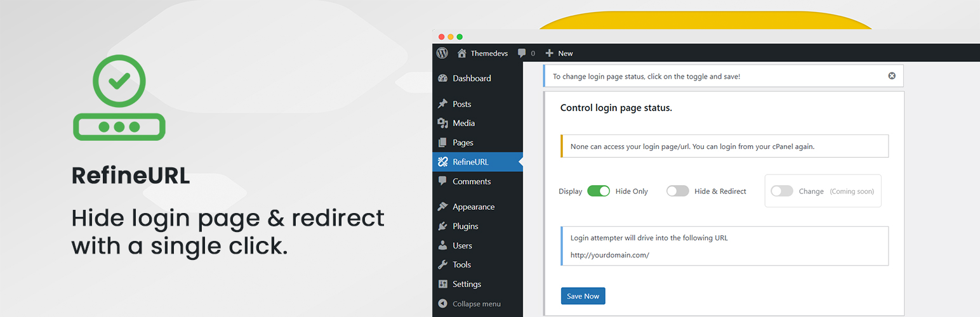Viewport: 980px width, 317px height.
Task: Click the Collapse menu arrow icon
Action: (x=443, y=304)
